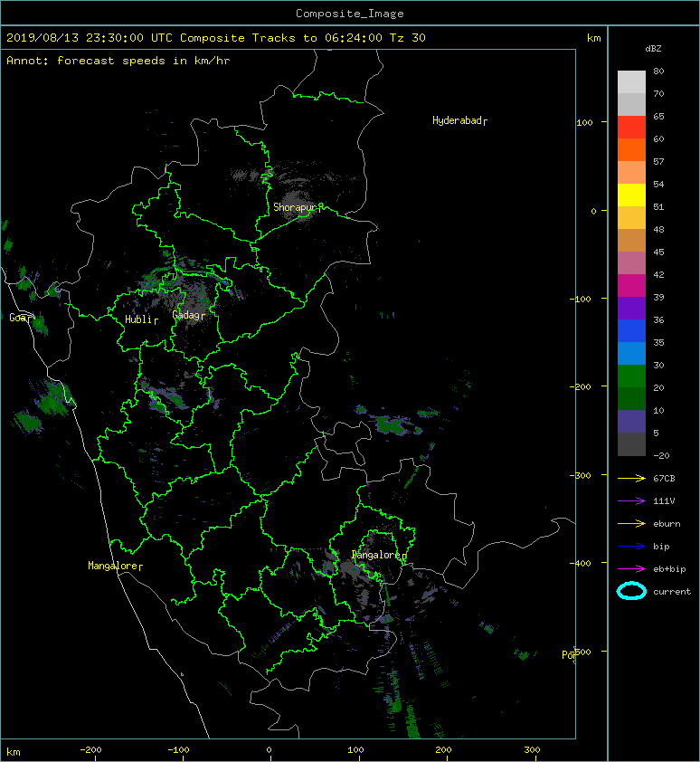Click the green echo cluster east of Karnataka
The height and width of the screenshot is (762, 700).
[x=393, y=424]
